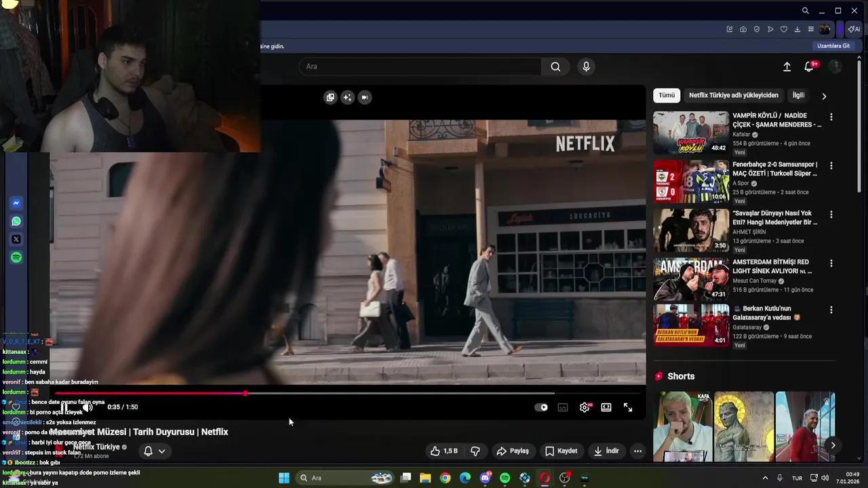Open Spotify from the Windows taskbar
The width and height of the screenshot is (868, 488).
click(505, 478)
